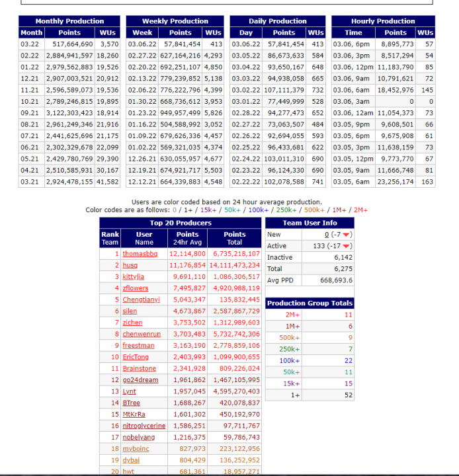Select monthly WUs value 41,582

(x=108, y=182)
